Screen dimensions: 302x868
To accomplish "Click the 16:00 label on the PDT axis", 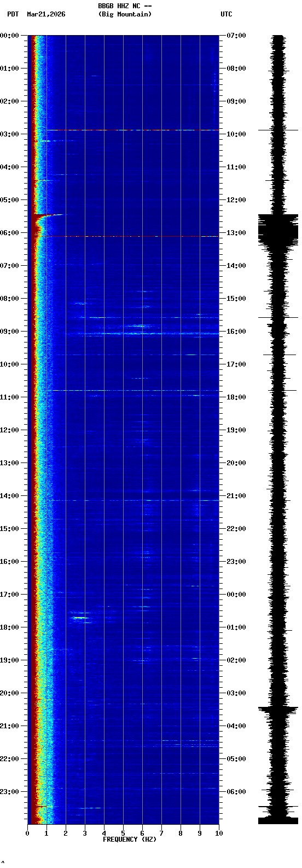I will (9, 562).
